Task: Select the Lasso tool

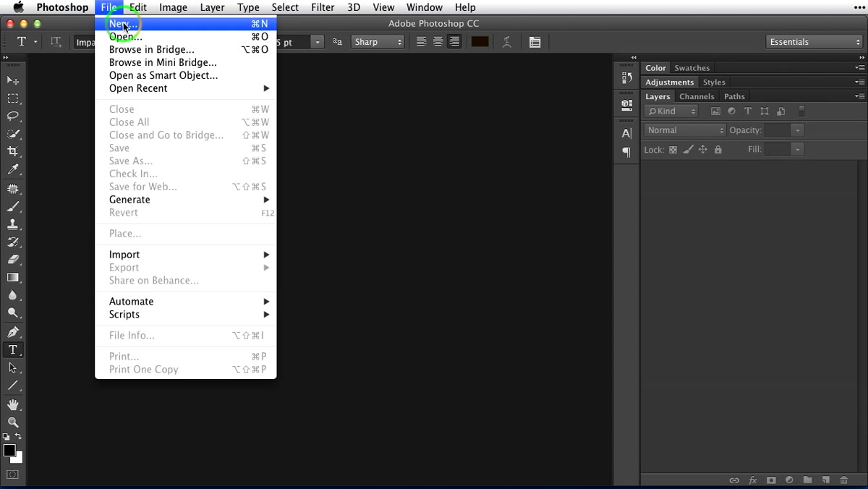Action: coord(13,116)
